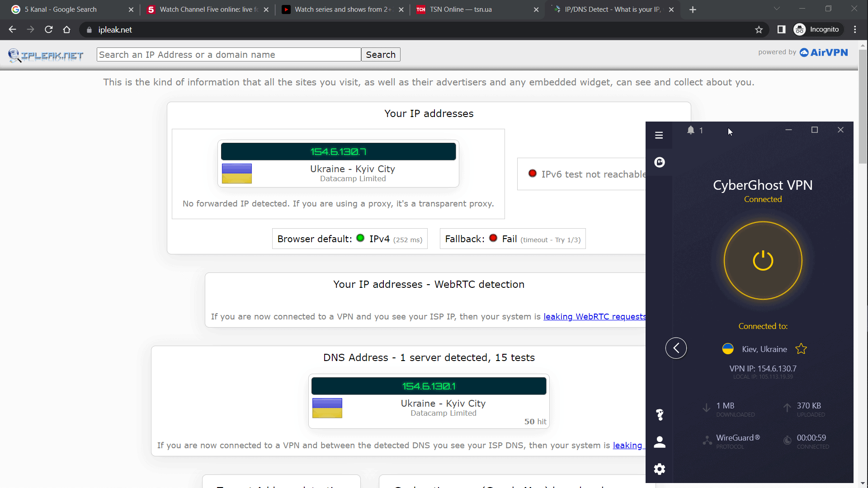Toggle VPN connection with the power button
868x488 pixels.
point(763,260)
